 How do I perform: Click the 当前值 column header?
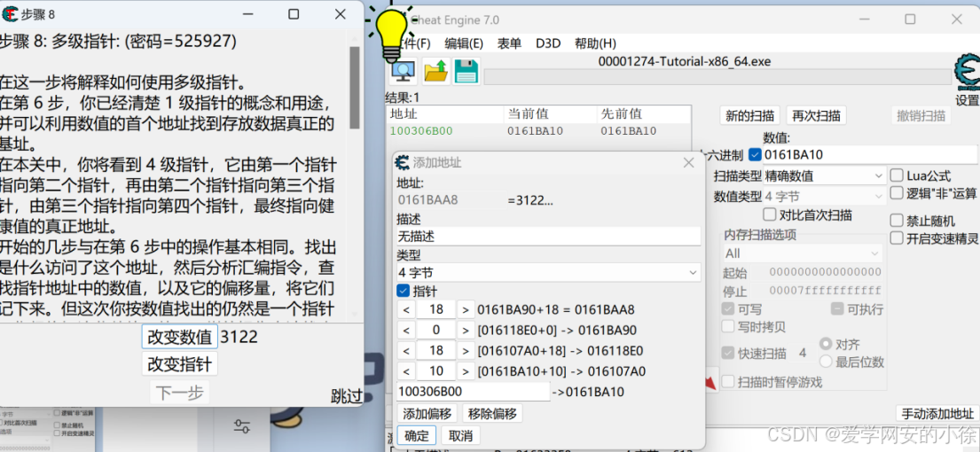(550, 114)
